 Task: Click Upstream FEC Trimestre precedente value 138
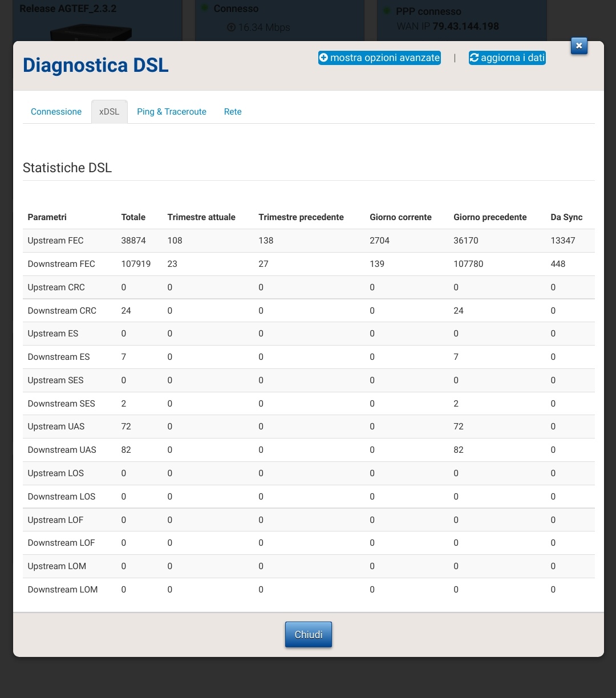pyautogui.click(x=266, y=241)
